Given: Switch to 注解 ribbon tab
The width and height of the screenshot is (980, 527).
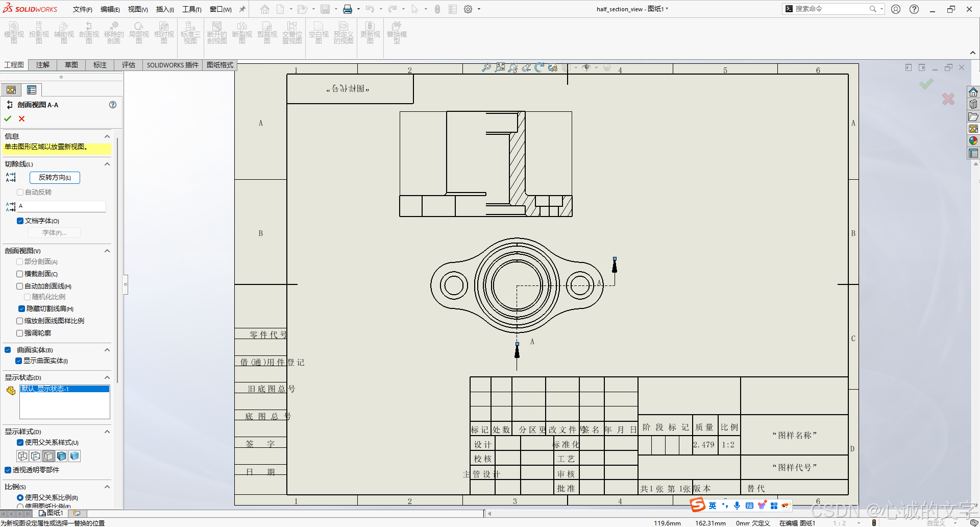Looking at the screenshot, I should (x=43, y=65).
